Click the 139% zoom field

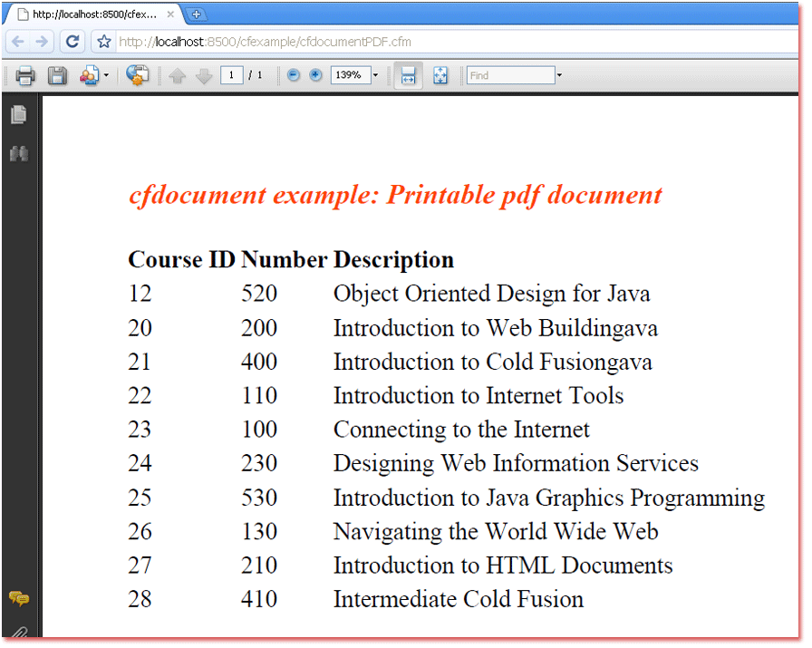pos(351,75)
